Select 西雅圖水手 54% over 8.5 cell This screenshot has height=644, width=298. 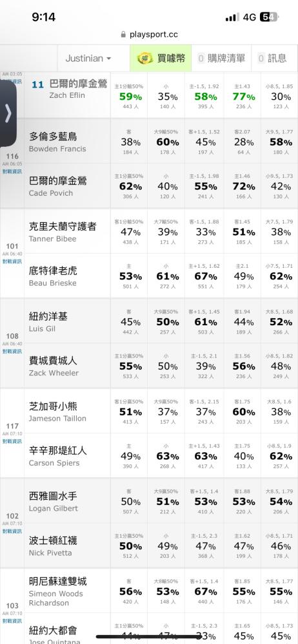[x=279, y=501]
